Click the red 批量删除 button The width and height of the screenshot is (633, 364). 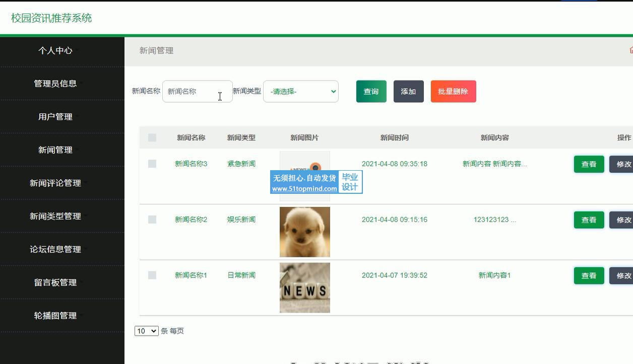[x=454, y=91]
